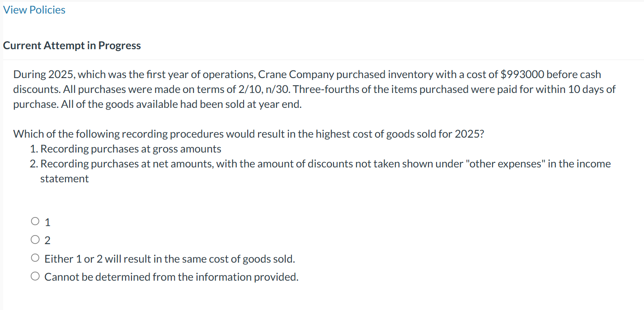Screen dimensions: 644x310
Task: Open the View Policies link
Action: [x=34, y=10]
